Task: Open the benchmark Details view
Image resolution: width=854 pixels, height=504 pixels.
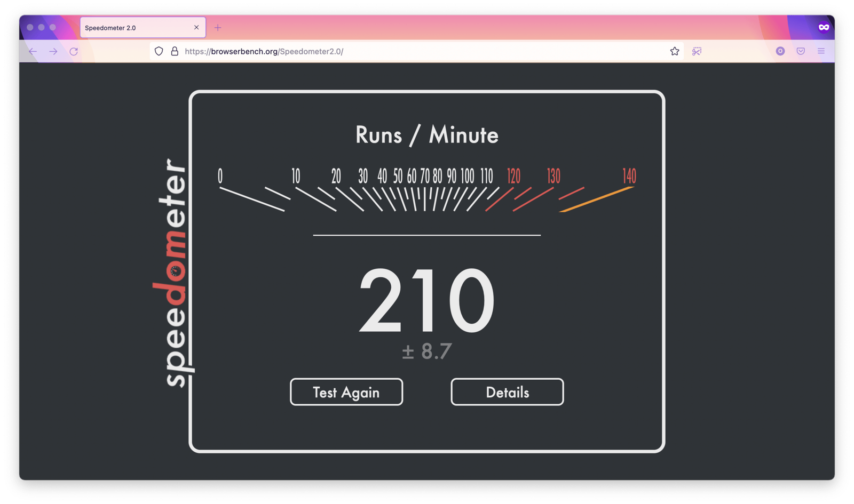Action: [507, 392]
